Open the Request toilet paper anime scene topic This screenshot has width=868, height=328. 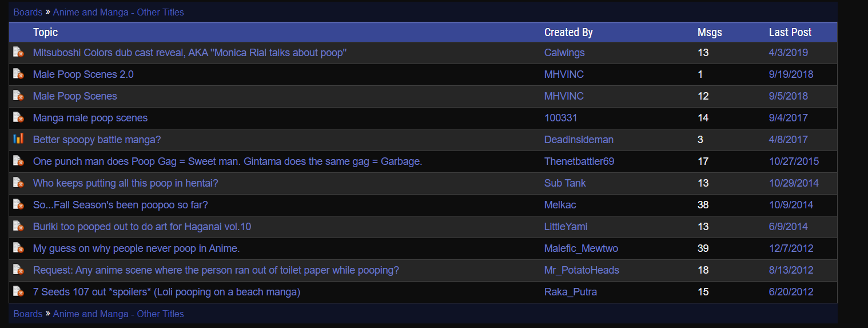pos(216,270)
